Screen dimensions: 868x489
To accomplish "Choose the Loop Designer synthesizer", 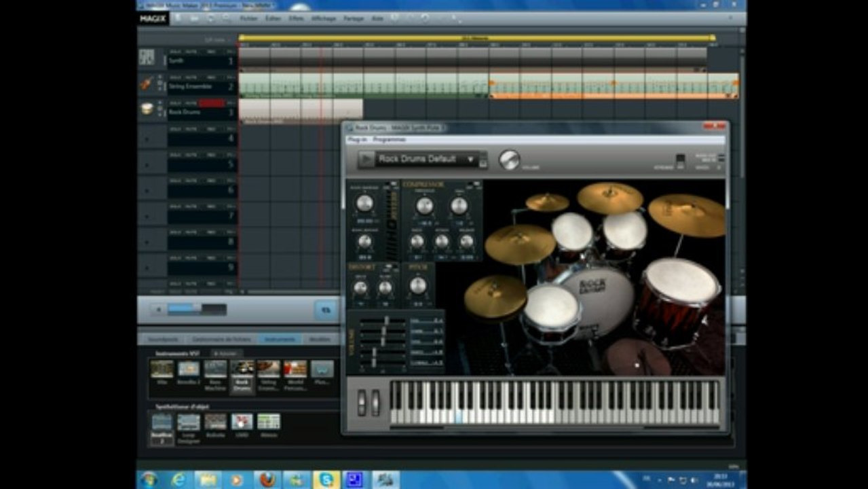I will click(x=189, y=429).
